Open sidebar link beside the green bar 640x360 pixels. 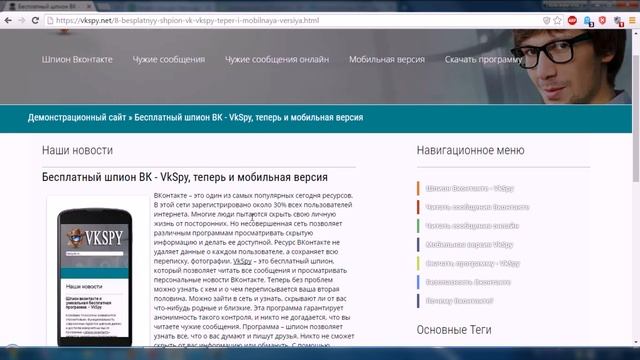coord(472,226)
